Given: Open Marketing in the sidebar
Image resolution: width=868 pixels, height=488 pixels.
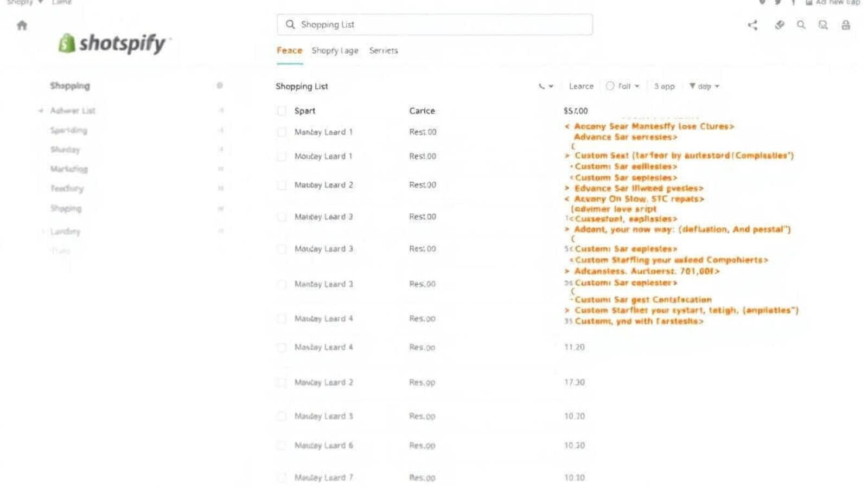Looking at the screenshot, I should [69, 169].
